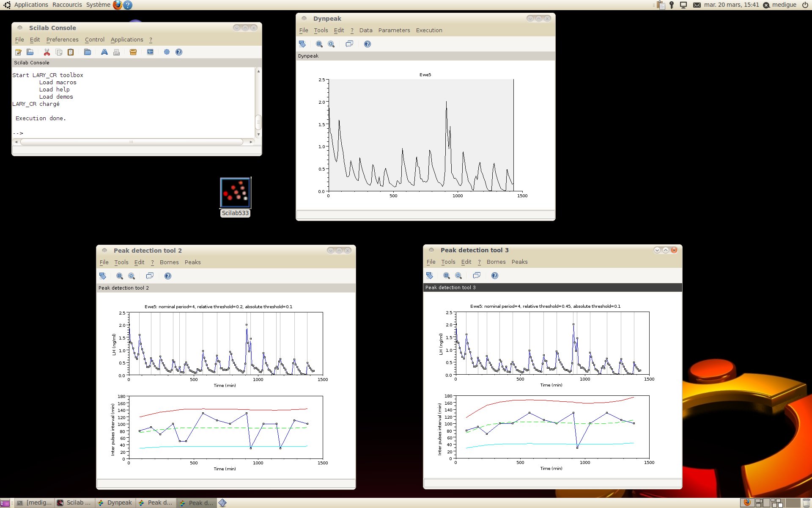Switch to Scilab task in bottom taskbar
The image size is (812, 508).
(x=74, y=502)
